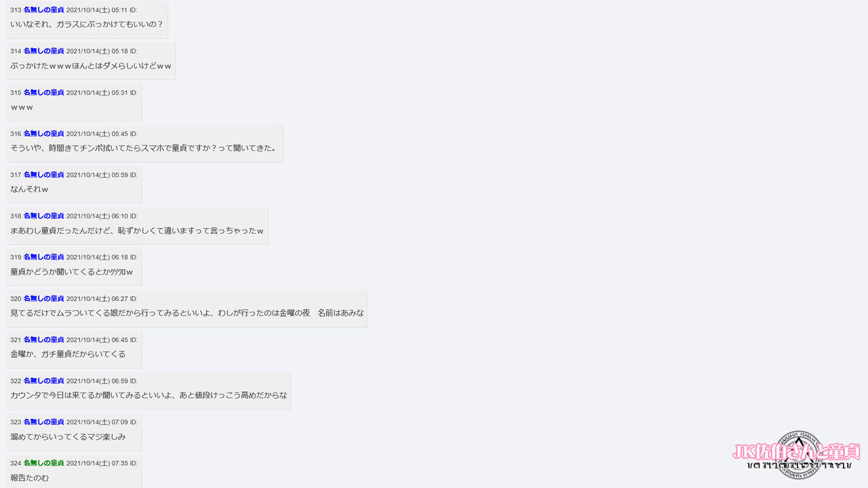Open the poster name link on post 322

tap(44, 381)
